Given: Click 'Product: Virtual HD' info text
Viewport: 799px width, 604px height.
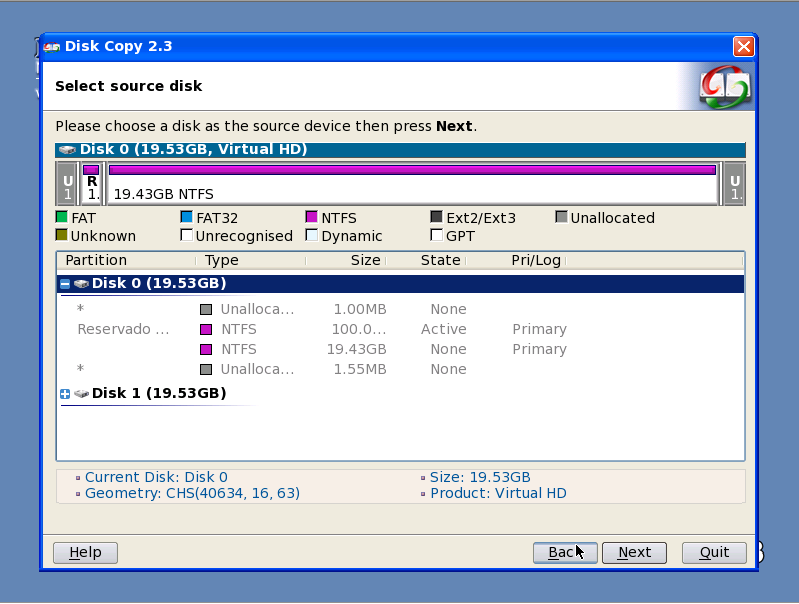Looking at the screenshot, I should 498,493.
